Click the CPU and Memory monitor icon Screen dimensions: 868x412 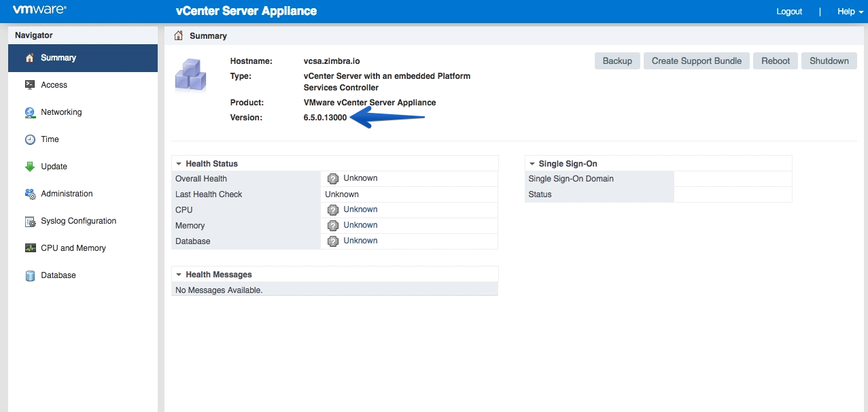[29, 248]
